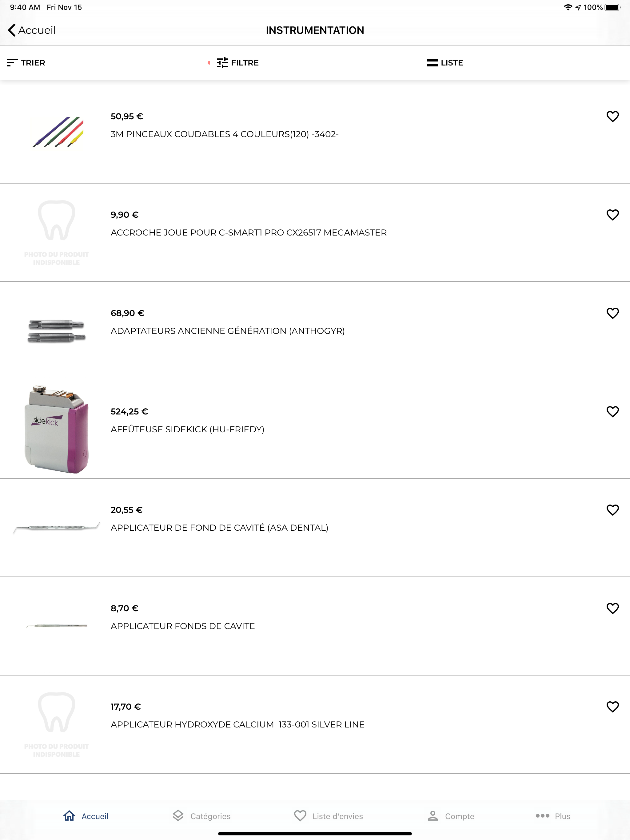Tap the battery status icon

click(612, 7)
